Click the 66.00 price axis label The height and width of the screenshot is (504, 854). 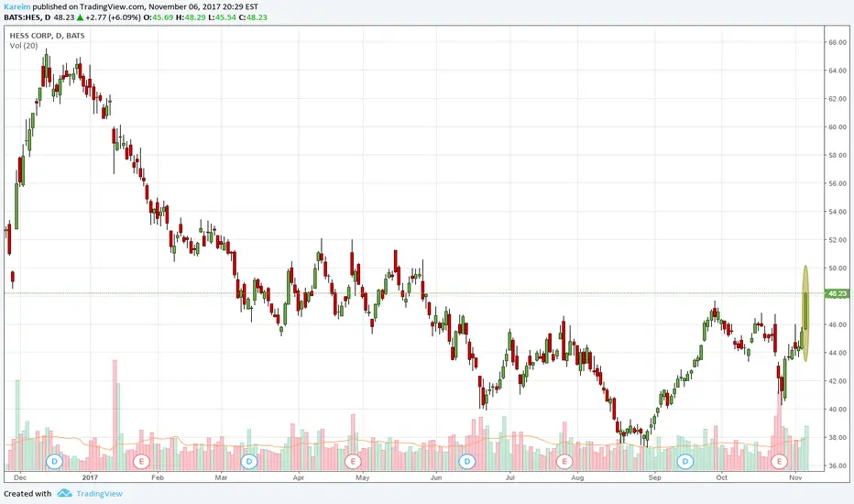tap(838, 42)
